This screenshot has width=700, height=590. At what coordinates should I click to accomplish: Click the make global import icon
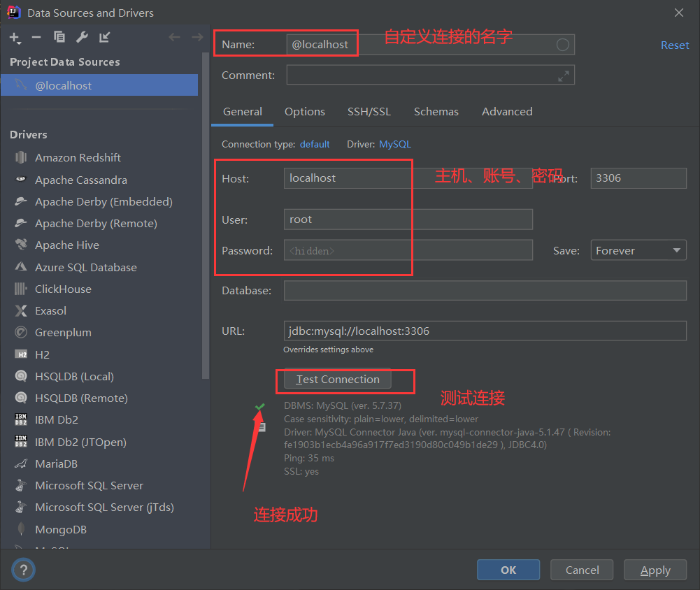click(104, 38)
